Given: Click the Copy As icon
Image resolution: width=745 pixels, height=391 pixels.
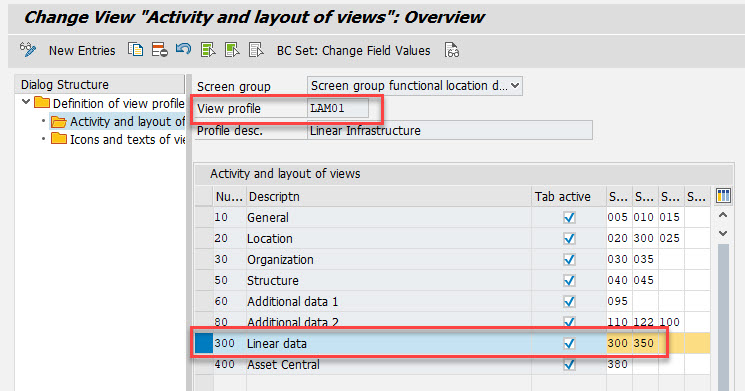Looking at the screenshot, I should click(x=135, y=49).
